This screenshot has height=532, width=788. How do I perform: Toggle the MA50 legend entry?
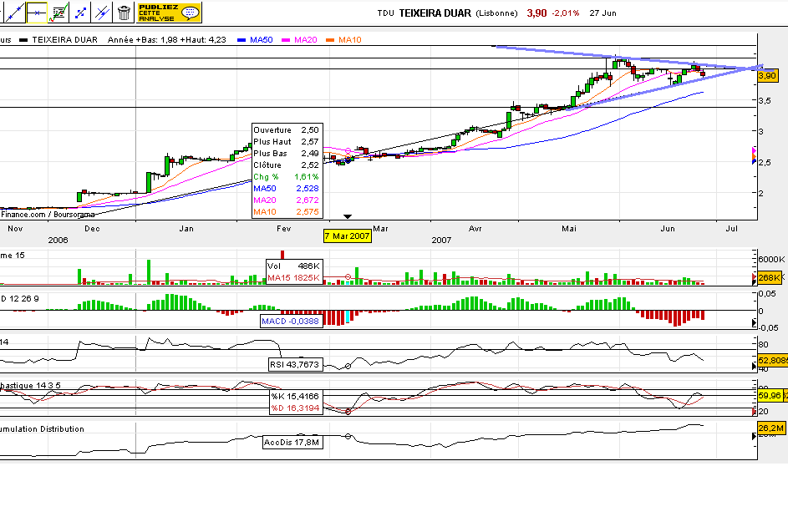point(257,39)
